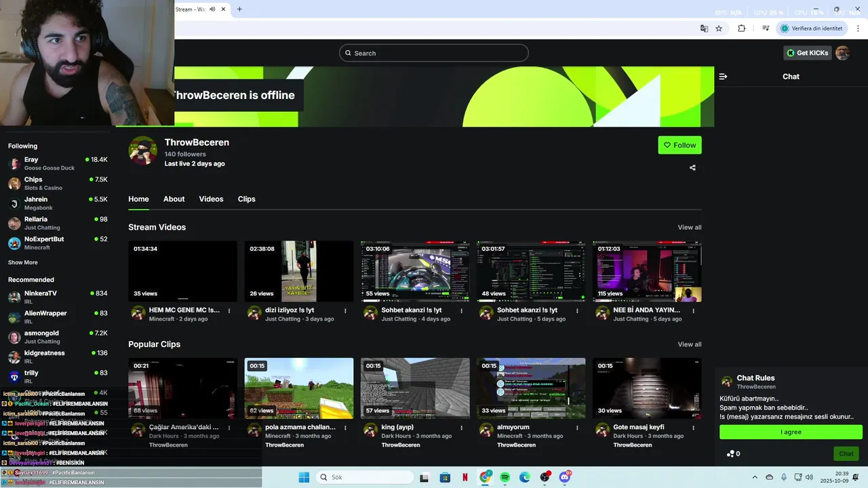
Task: Play the pola azmama challenge clip thumbnail
Action: tap(299, 388)
